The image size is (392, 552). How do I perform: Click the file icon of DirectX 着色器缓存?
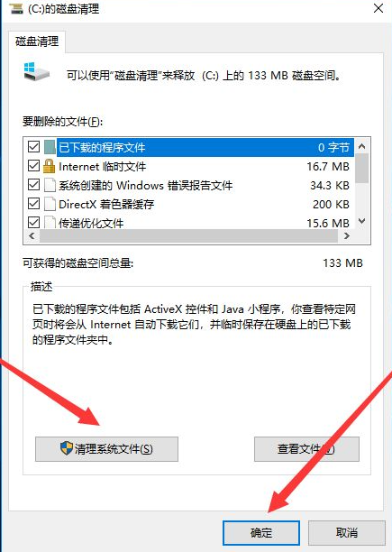(50, 204)
